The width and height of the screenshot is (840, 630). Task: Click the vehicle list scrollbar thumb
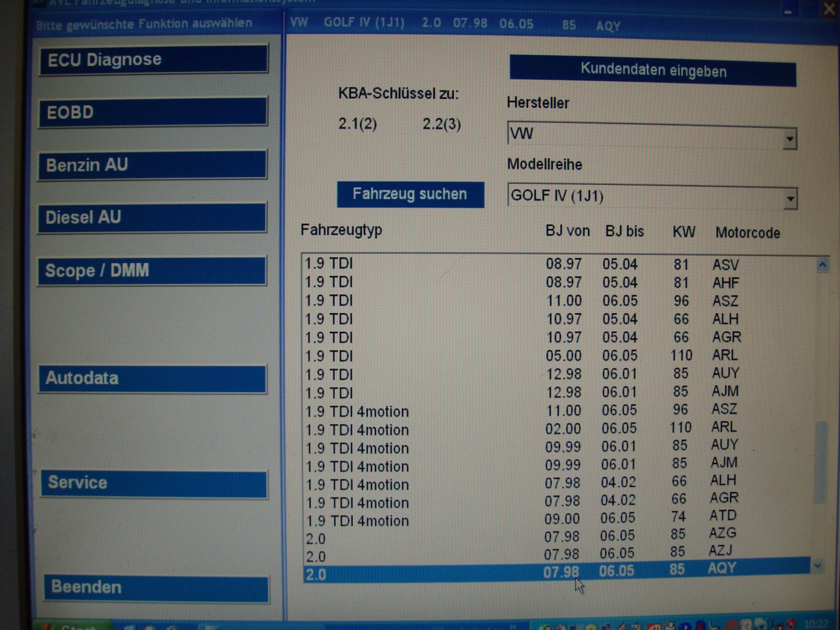click(x=820, y=462)
